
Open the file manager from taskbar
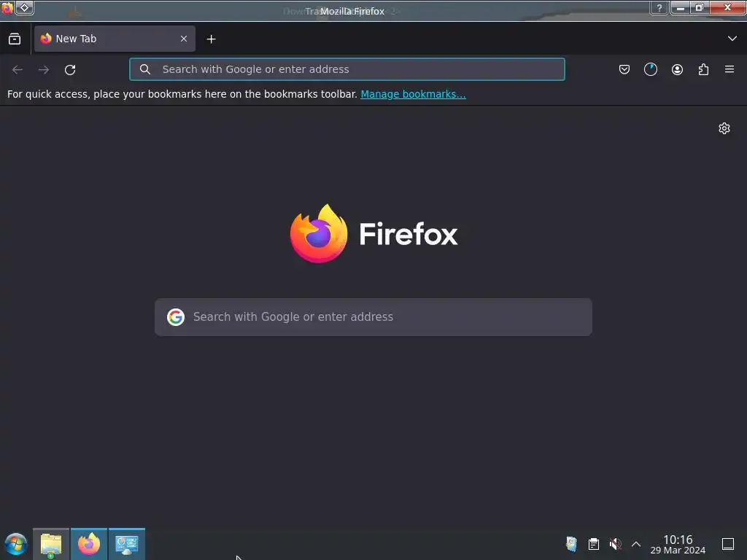point(51,544)
